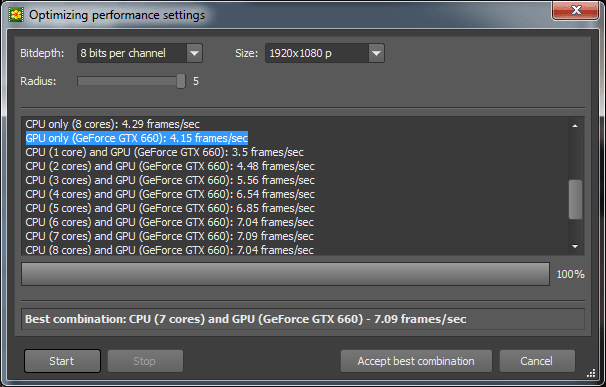Click the application icon in title bar
Viewport: 606px width, 387px height.
(16, 15)
